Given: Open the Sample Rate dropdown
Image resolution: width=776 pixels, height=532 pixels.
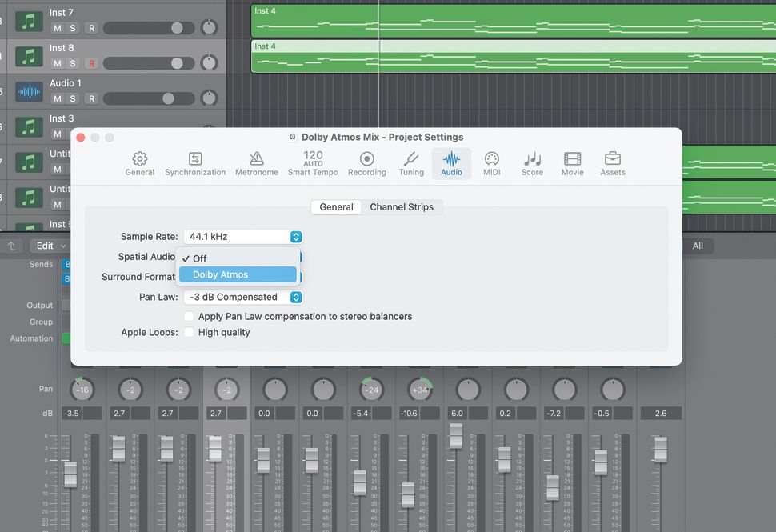Looking at the screenshot, I should tap(242, 236).
